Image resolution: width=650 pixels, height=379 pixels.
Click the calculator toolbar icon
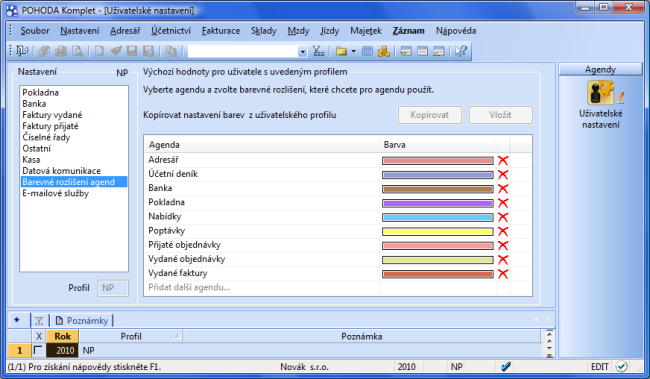pyautogui.click(x=367, y=51)
